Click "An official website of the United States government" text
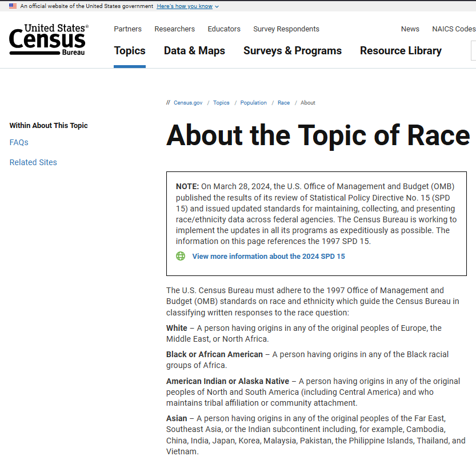This screenshot has height=460, width=476. click(87, 6)
